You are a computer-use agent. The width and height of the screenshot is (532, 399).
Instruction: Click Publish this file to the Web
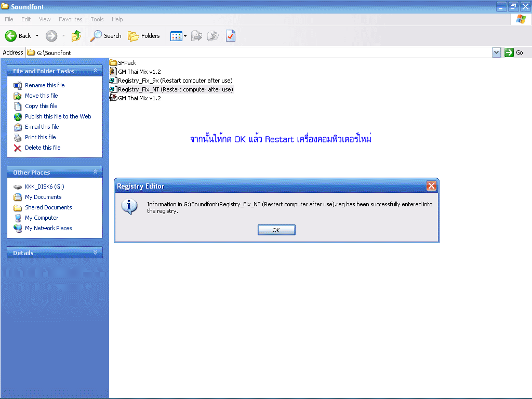tap(58, 116)
